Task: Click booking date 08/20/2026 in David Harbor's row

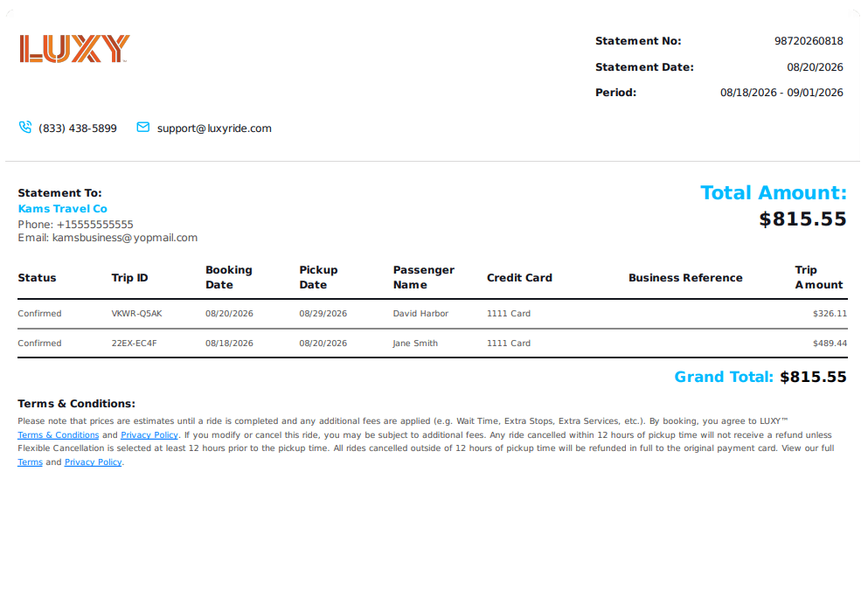Action: [229, 314]
